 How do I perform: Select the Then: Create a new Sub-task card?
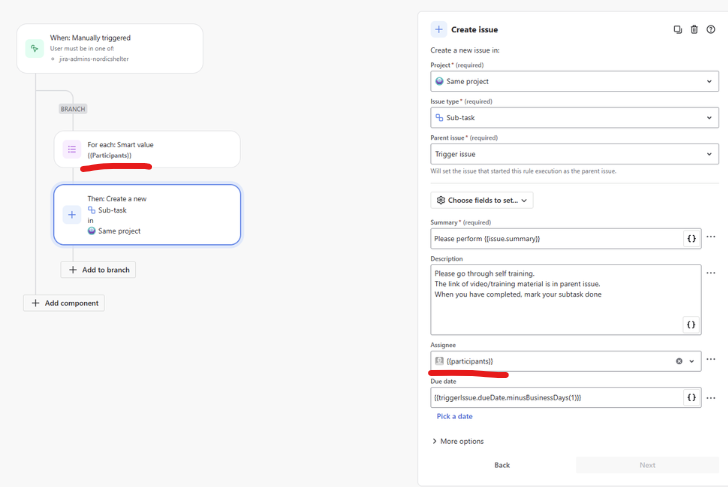(x=147, y=214)
